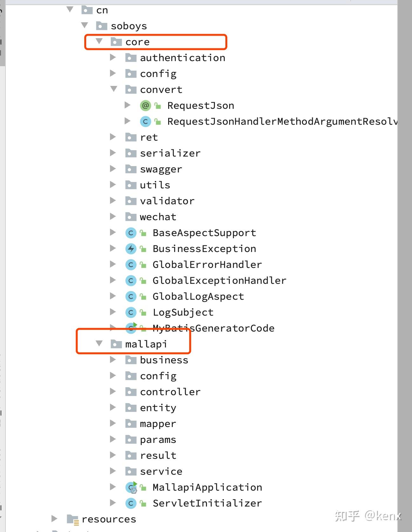
Task: Select the validator package
Action: (167, 201)
